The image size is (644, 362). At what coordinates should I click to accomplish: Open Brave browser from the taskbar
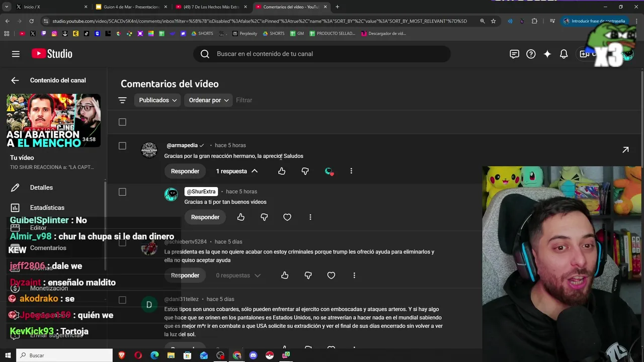[122, 355]
